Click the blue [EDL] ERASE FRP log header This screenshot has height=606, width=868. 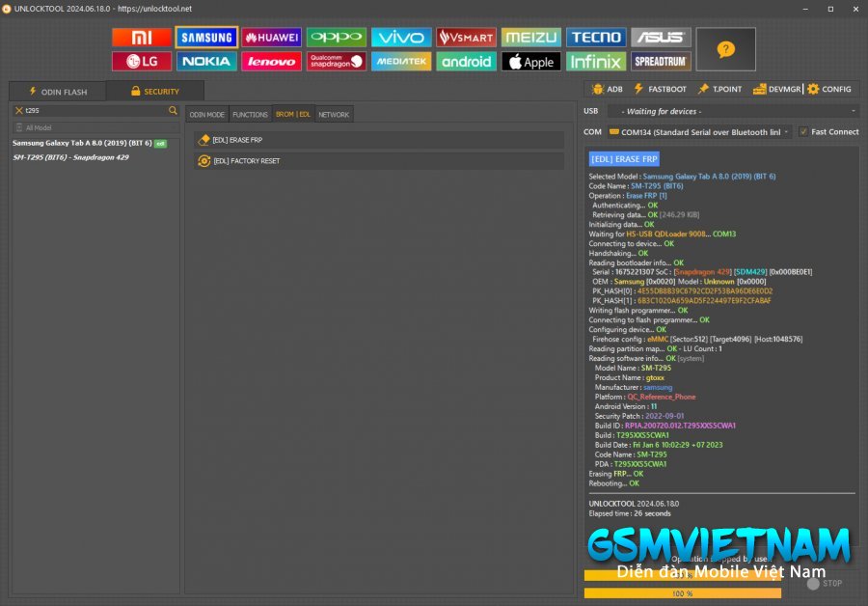coord(624,159)
